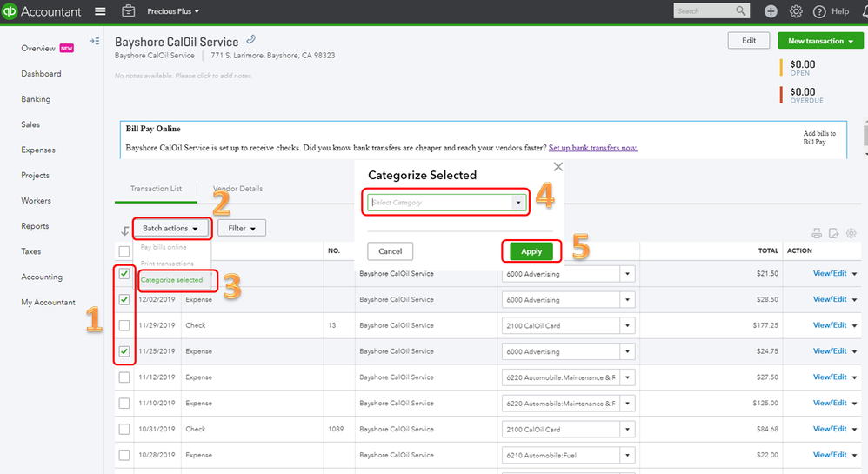Open the plus Create icon
Viewport: 868px width, 474px height.
tap(771, 11)
